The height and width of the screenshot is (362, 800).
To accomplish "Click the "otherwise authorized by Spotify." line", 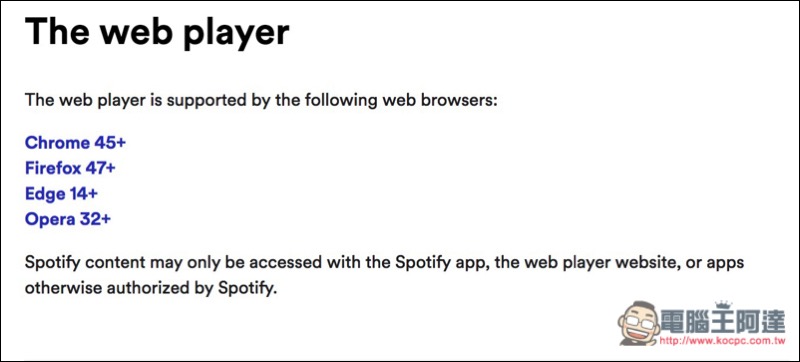I will coord(151,288).
